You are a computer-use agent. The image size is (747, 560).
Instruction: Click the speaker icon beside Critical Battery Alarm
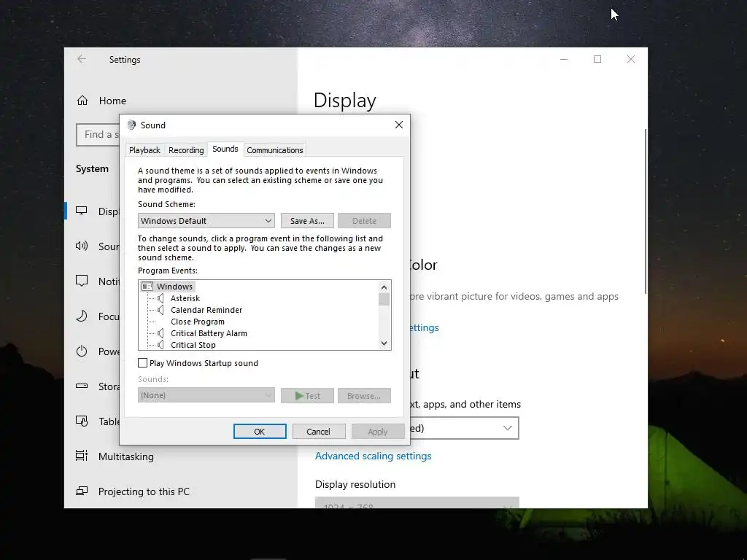click(161, 333)
